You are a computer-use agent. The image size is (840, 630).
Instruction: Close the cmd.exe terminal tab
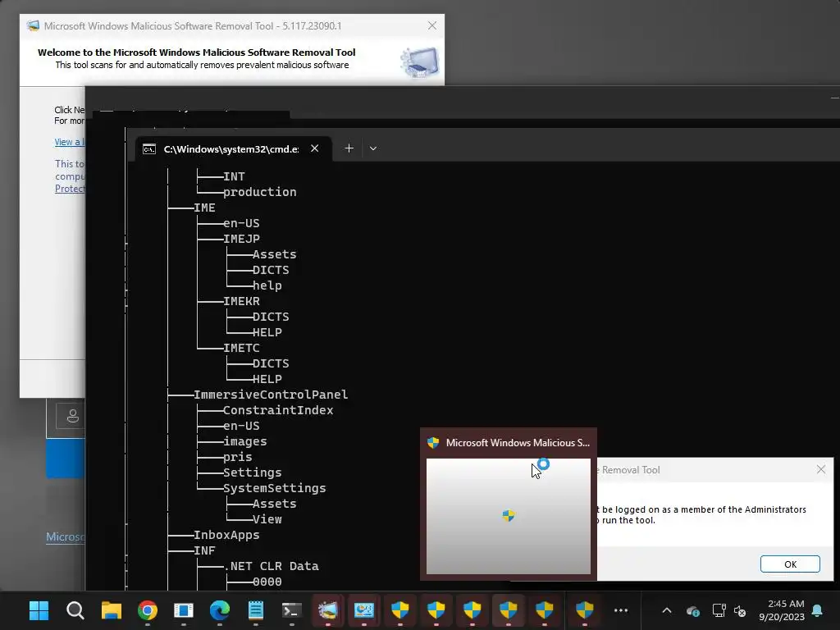315,148
